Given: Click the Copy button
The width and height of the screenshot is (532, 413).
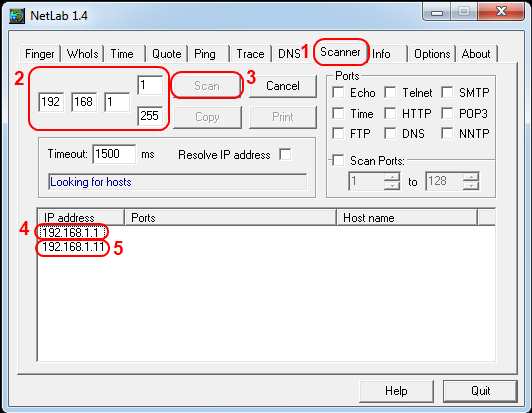Looking at the screenshot, I should coord(207,117).
